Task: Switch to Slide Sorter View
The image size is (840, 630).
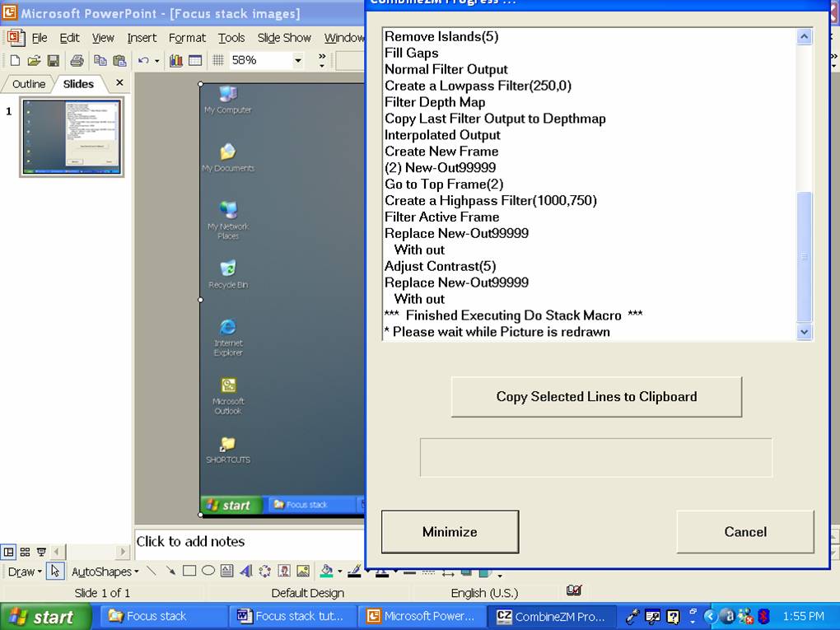Action: (25, 551)
